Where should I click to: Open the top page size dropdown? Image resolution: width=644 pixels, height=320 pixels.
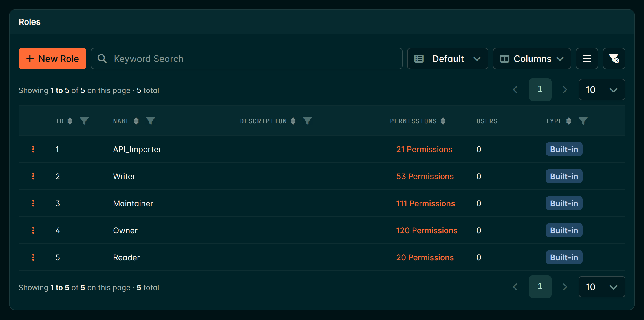pyautogui.click(x=602, y=90)
